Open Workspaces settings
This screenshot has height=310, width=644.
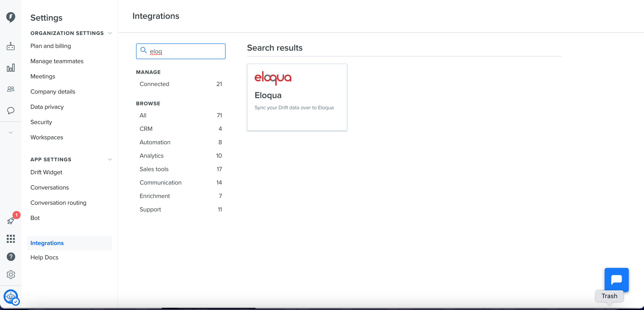point(47,137)
